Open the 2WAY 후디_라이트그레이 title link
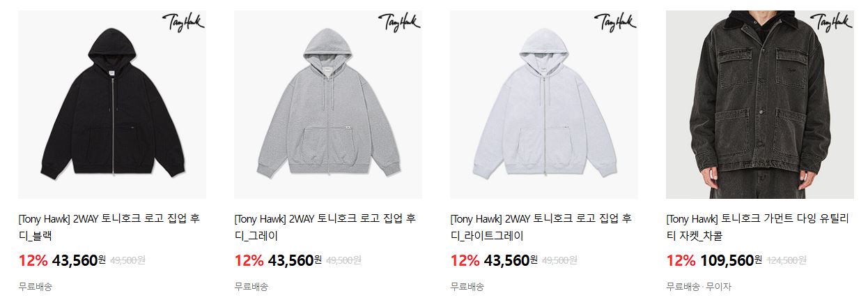Screen dimensions: 868x307 click(x=541, y=227)
